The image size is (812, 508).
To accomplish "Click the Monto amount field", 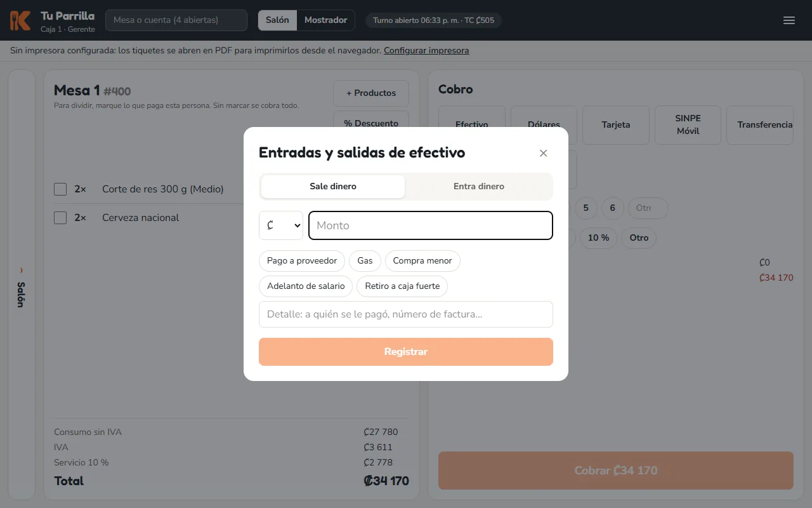I will [x=431, y=225].
